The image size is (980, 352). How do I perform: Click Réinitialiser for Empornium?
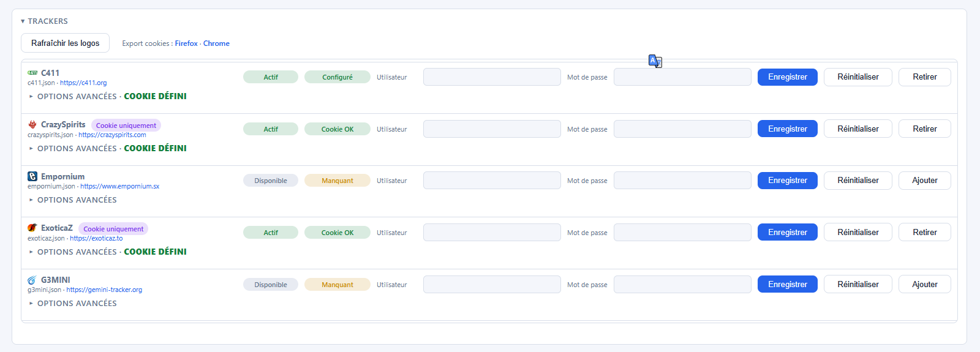(x=858, y=181)
